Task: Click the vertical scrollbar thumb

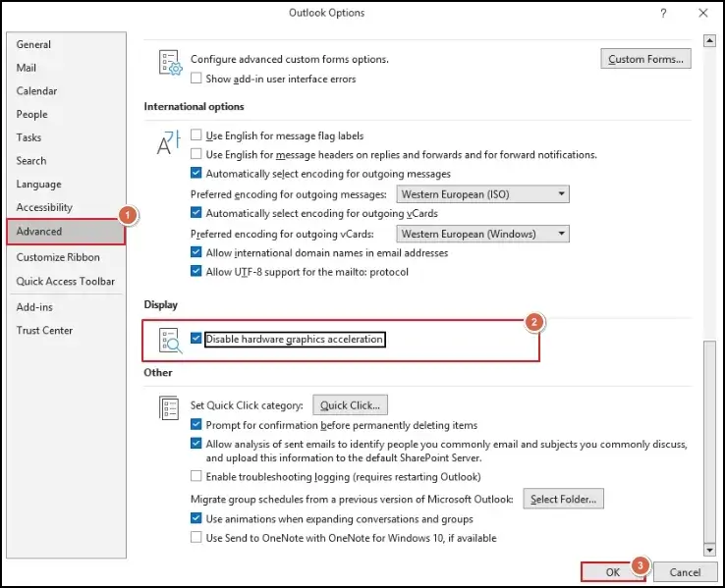Action: click(709, 442)
